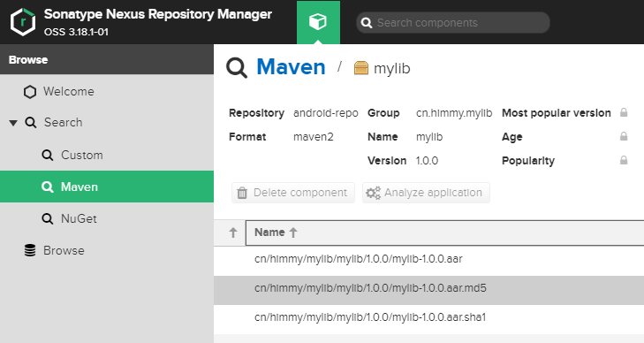Click the Browse database icon

click(30, 250)
